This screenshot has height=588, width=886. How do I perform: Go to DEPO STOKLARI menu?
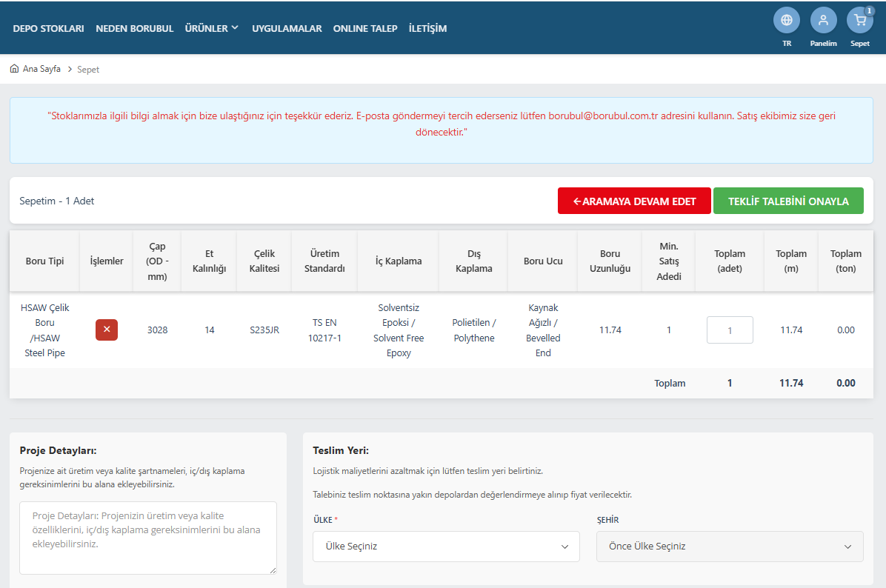(49, 28)
